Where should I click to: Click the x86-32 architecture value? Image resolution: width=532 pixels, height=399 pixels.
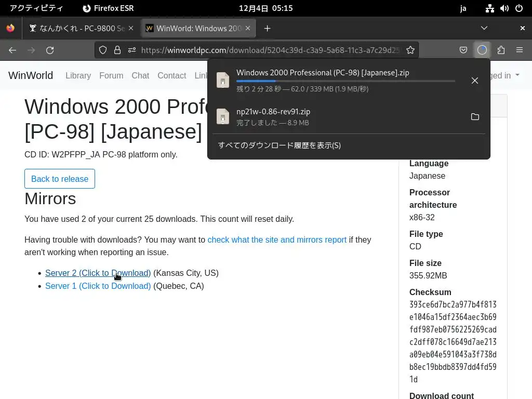point(422,217)
